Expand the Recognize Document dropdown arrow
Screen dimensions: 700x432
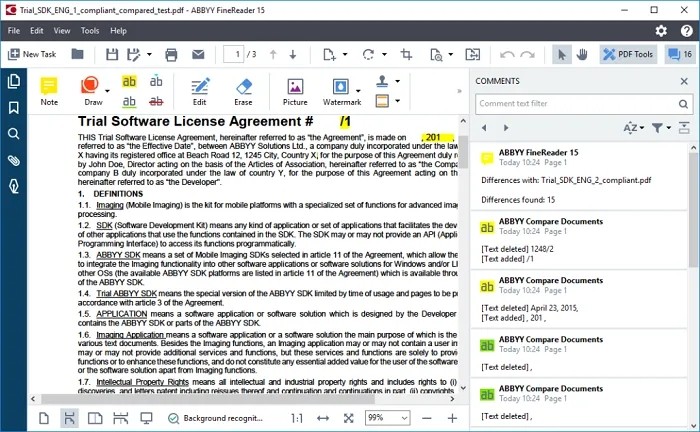tap(450, 54)
